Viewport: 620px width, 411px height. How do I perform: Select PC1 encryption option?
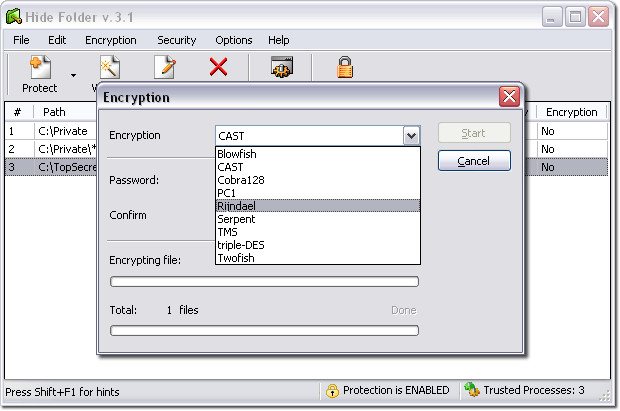[x=318, y=193]
